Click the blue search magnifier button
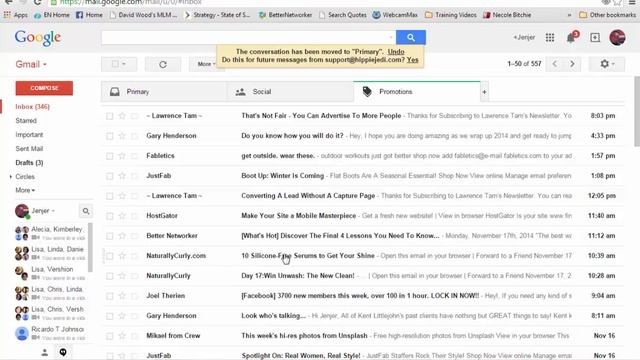Screen dimensions: 640x360 point(411,38)
